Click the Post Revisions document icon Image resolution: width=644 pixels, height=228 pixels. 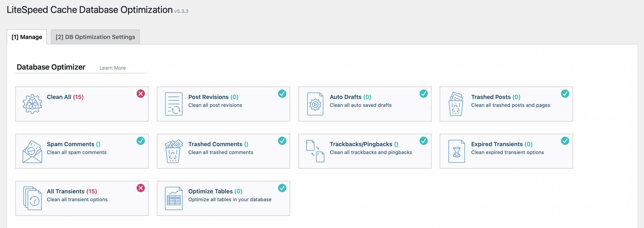pyautogui.click(x=174, y=104)
